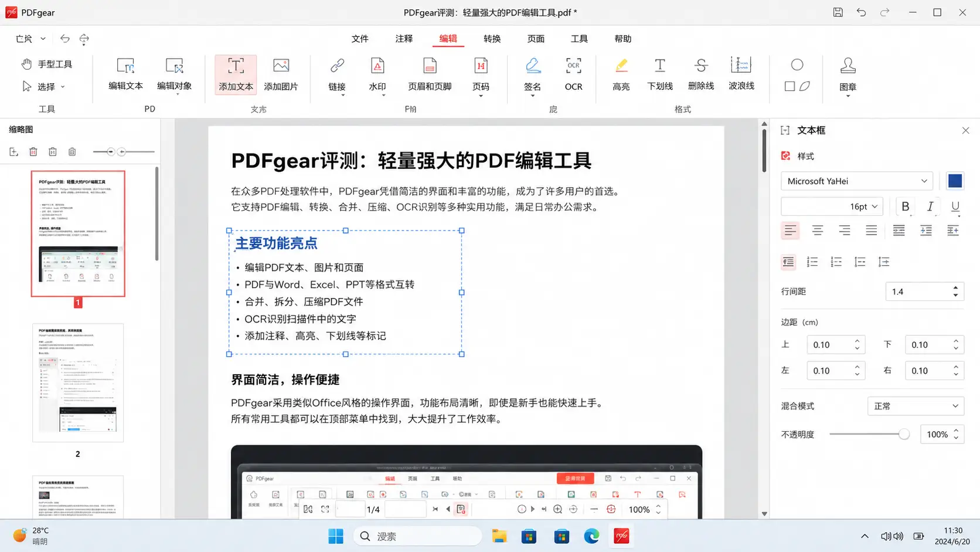Image resolution: width=980 pixels, height=552 pixels.
Task: Open the 注释 tab
Action: tap(404, 39)
